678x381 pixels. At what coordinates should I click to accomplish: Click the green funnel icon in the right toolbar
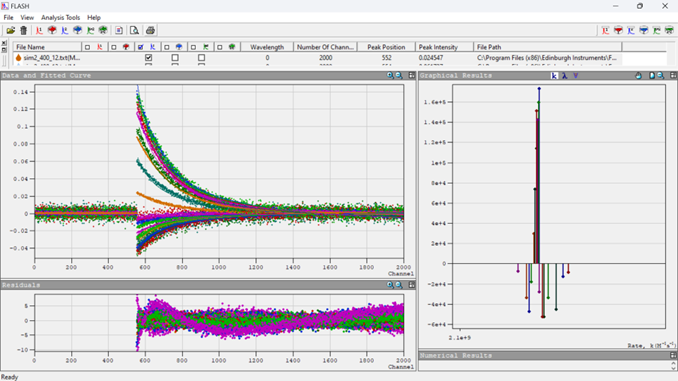click(x=669, y=30)
